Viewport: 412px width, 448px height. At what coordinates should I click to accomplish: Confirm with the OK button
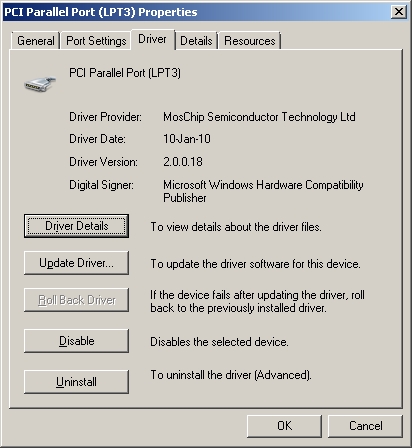pyautogui.click(x=284, y=426)
